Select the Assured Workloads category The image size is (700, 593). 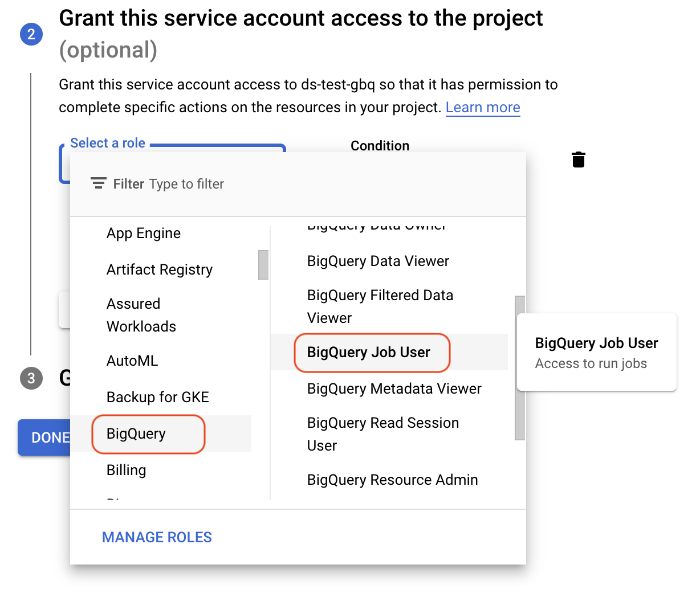(x=161, y=315)
